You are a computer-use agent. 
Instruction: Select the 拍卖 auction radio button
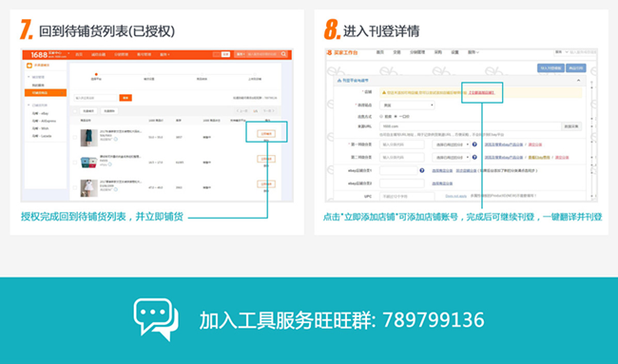tap(381, 117)
